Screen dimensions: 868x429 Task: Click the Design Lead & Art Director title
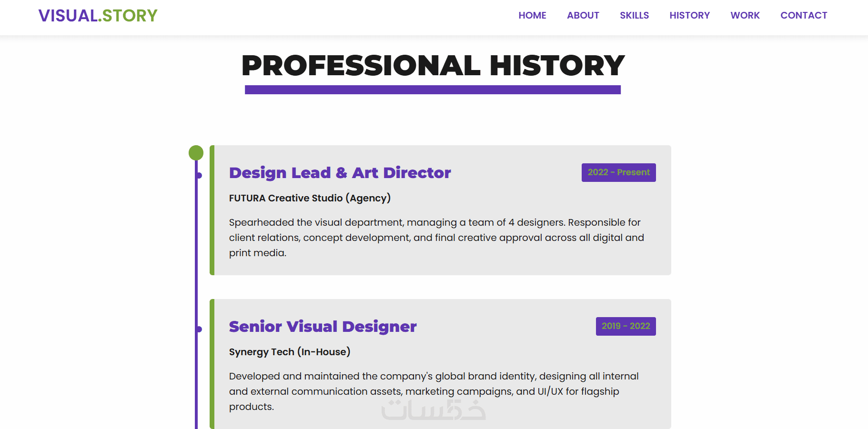tap(340, 173)
